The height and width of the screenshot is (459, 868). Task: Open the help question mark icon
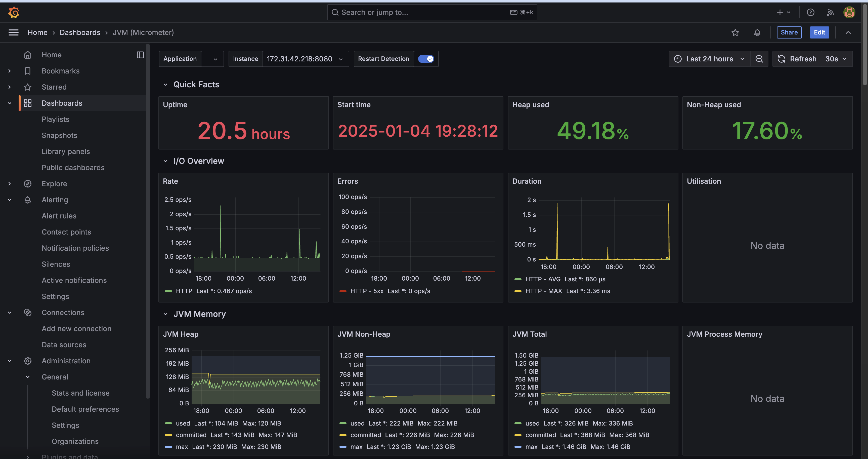pyautogui.click(x=810, y=13)
